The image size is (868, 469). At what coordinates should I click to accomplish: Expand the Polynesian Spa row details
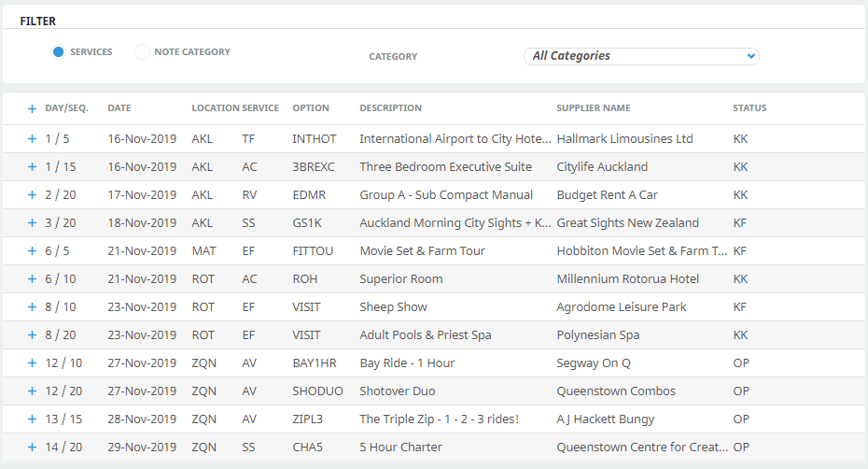pos(32,335)
